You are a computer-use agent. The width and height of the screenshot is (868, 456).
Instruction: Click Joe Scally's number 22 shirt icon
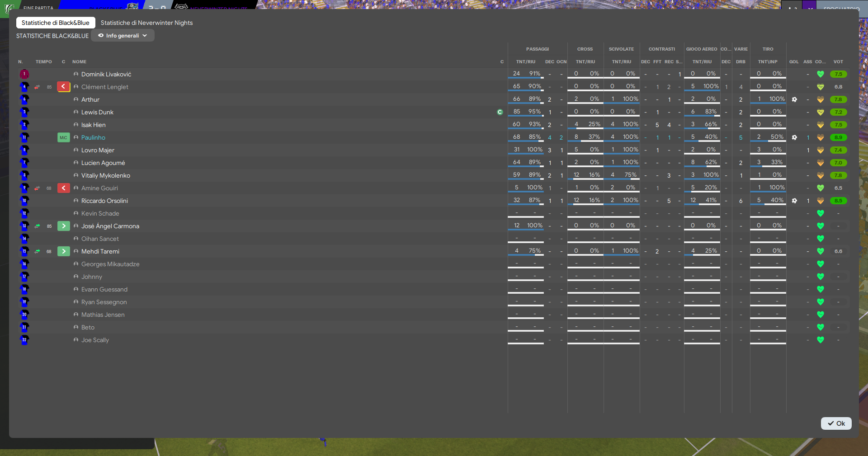(x=24, y=340)
